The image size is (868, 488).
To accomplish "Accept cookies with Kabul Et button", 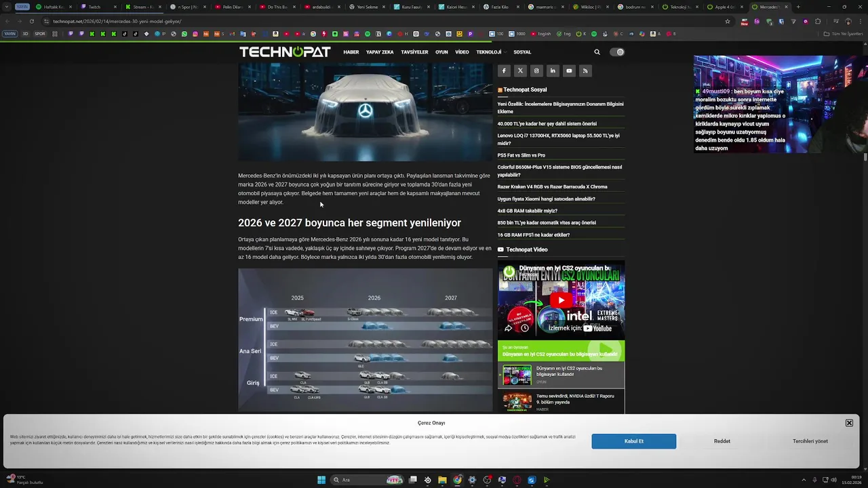I will click(x=633, y=441).
